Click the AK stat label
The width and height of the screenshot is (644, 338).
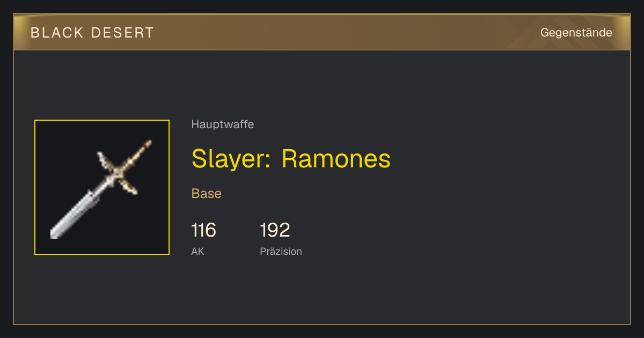(x=197, y=252)
